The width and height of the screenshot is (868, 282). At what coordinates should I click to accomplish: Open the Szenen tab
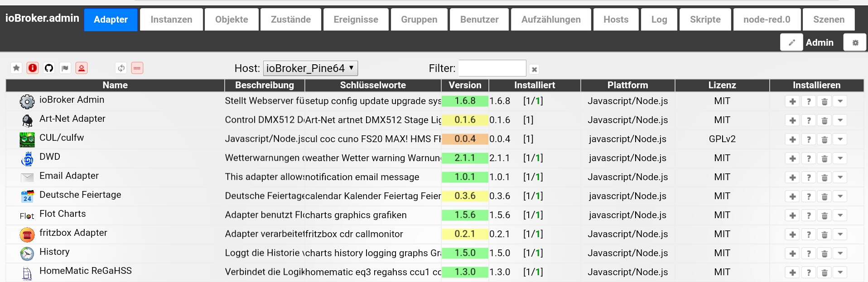coord(829,19)
